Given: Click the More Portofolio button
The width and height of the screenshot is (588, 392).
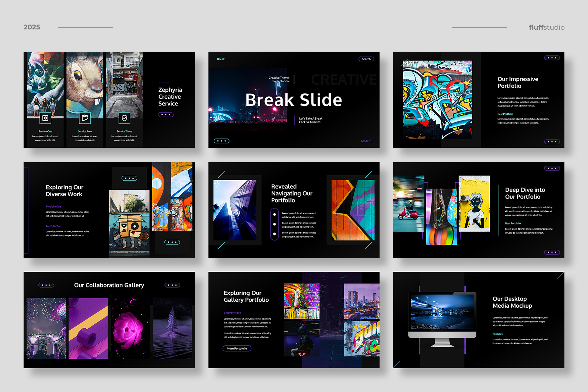Looking at the screenshot, I should 237,349.
